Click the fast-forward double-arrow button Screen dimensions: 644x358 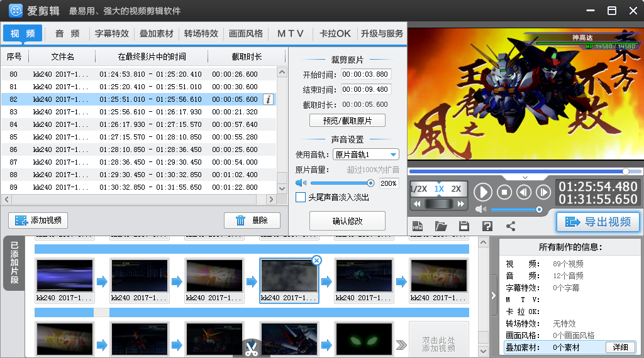461,204
